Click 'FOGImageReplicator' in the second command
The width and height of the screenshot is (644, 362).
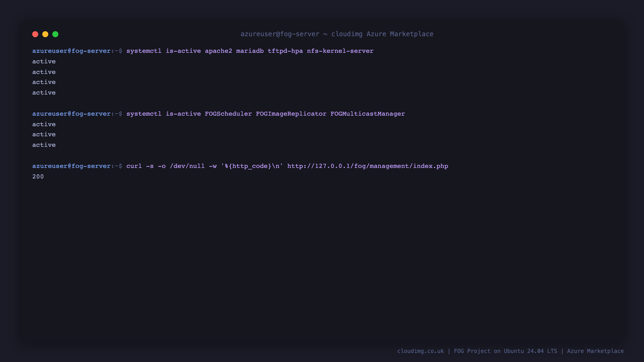[x=291, y=114]
